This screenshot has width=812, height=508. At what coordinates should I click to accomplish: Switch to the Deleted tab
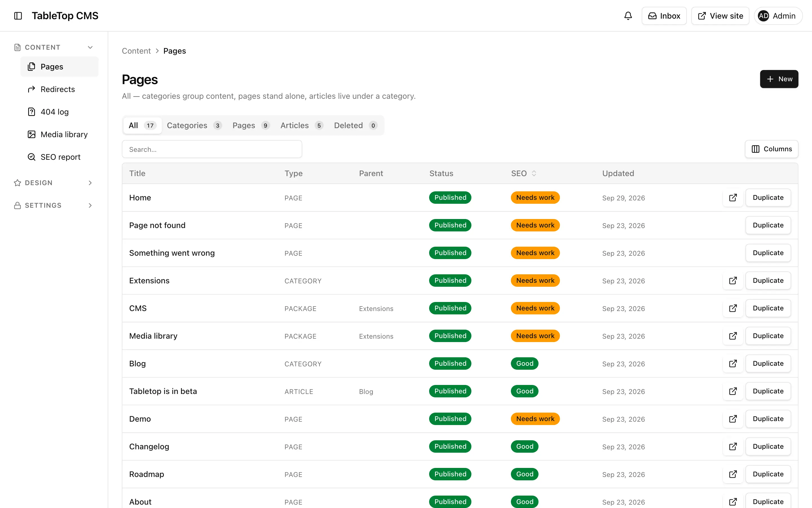356,125
